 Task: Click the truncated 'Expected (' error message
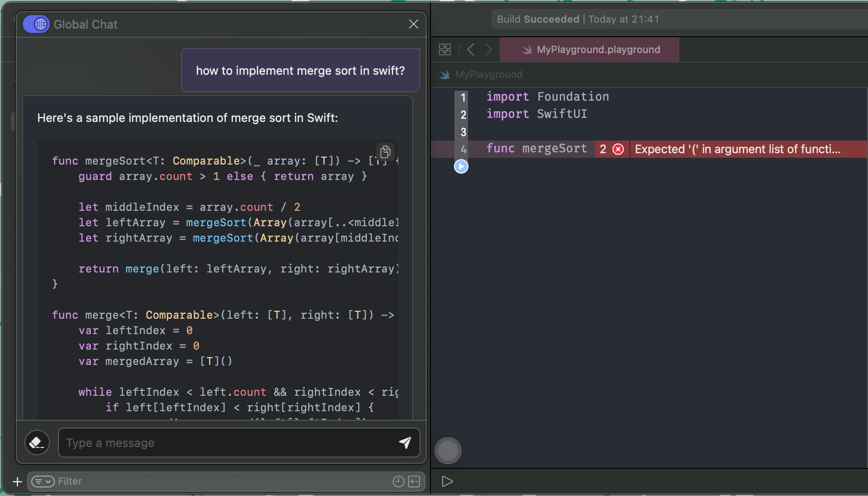pos(737,149)
